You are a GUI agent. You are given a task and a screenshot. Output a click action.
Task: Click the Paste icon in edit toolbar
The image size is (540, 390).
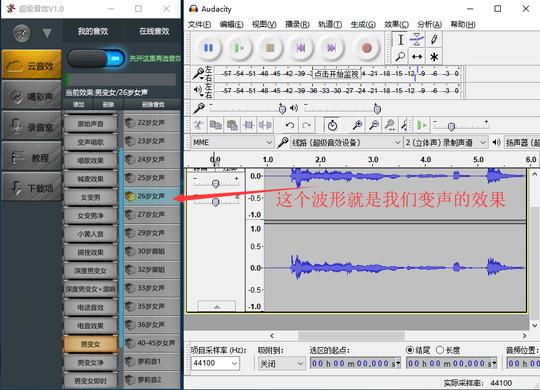(x=232, y=125)
